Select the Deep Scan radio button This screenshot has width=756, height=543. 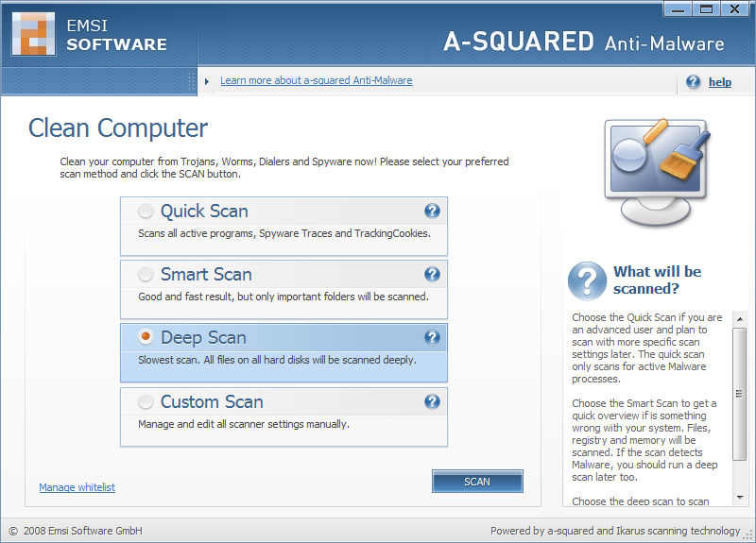pyautogui.click(x=146, y=338)
